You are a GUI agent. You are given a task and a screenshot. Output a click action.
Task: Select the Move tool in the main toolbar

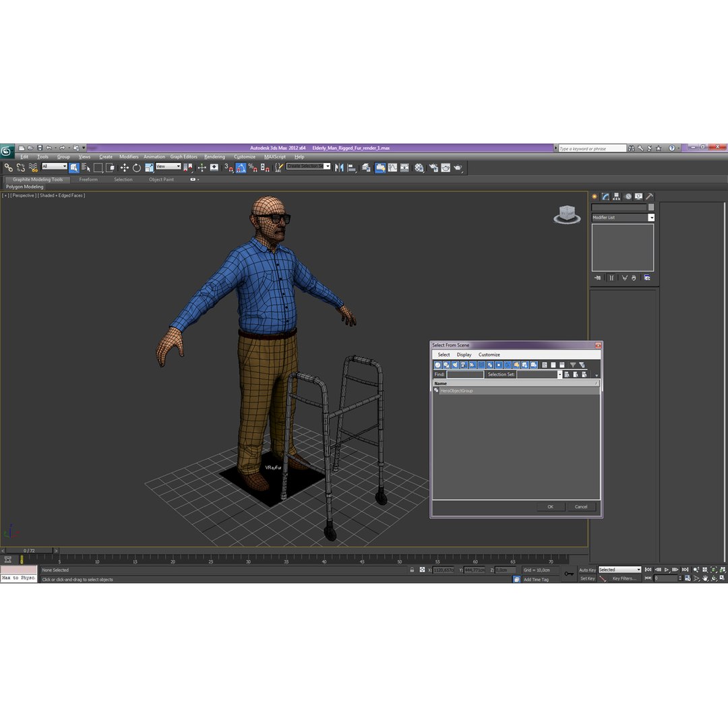125,168
